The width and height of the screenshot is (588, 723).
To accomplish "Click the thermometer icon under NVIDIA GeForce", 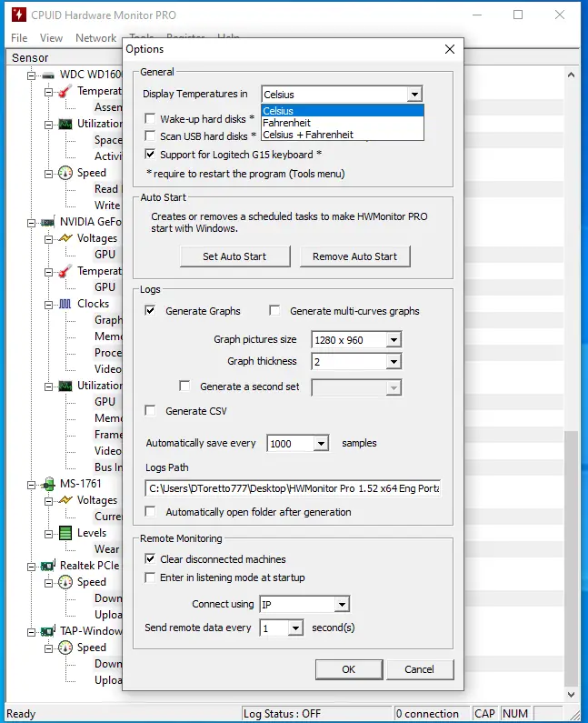I will [x=65, y=271].
